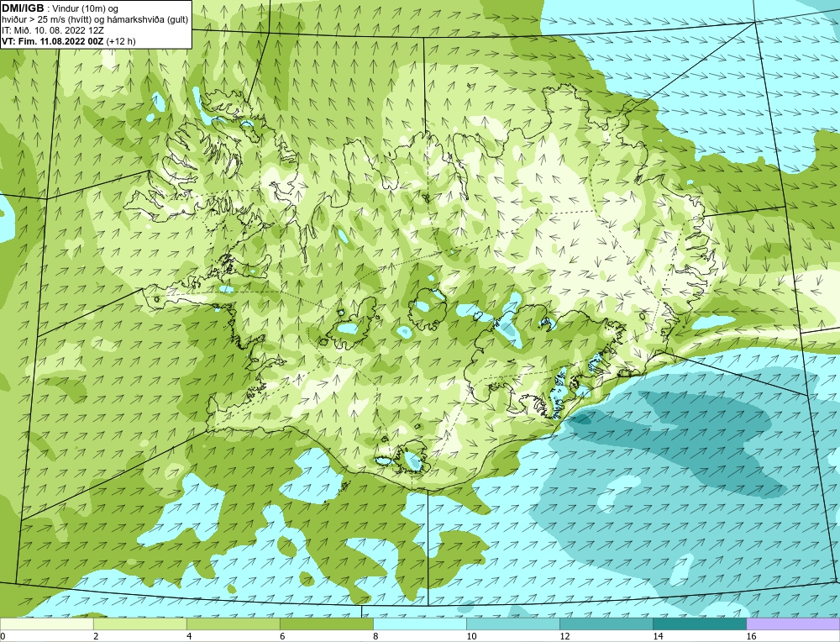The height and width of the screenshot is (642, 840).
Task: Click the 6–8 m/s dark green swatch
Action: pos(326,624)
